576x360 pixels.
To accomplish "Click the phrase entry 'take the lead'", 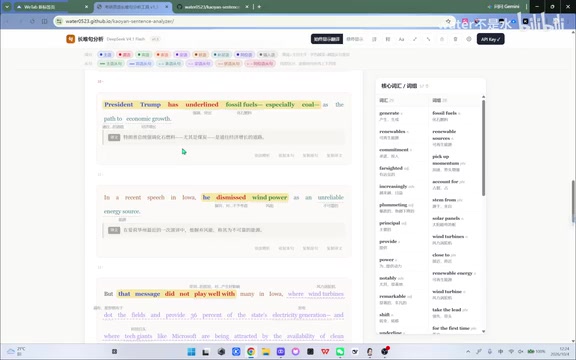I will pyautogui.click(x=446, y=310).
